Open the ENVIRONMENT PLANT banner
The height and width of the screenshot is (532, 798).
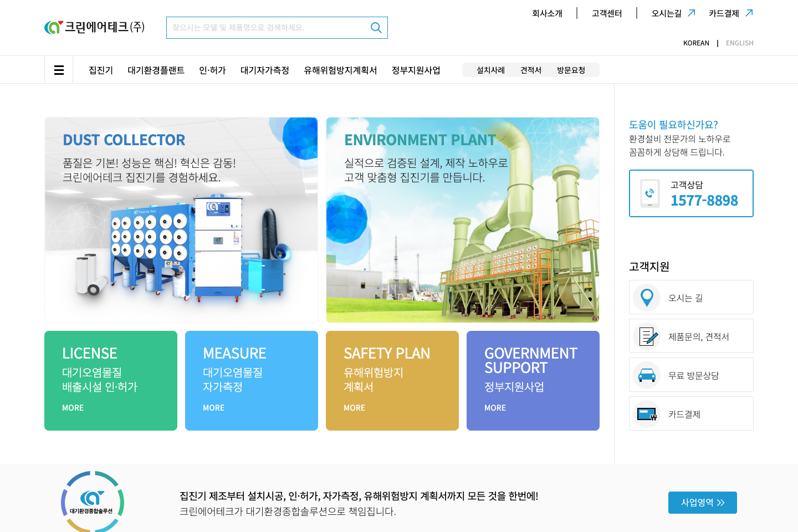[463, 220]
